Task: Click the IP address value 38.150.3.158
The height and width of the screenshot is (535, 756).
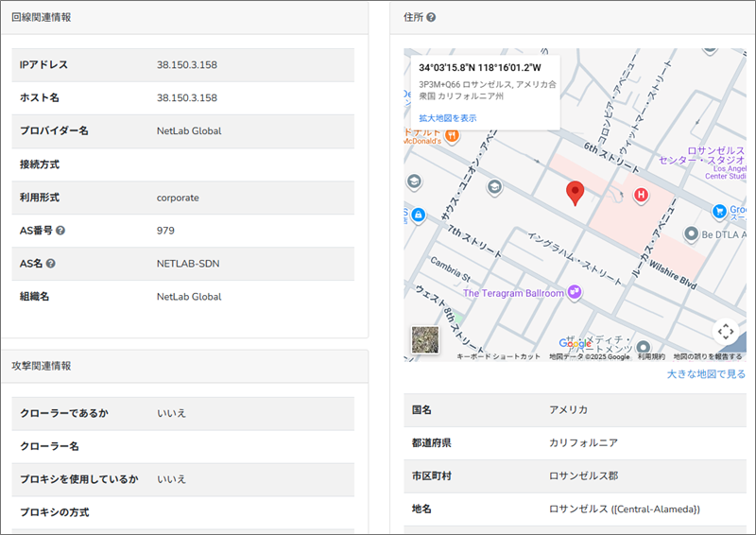Action: [x=187, y=64]
